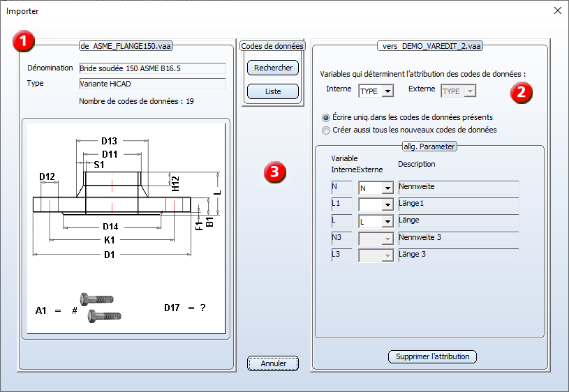Click the Dénomination field Bride soudée 150
The height and width of the screenshot is (392, 569).
(x=152, y=68)
